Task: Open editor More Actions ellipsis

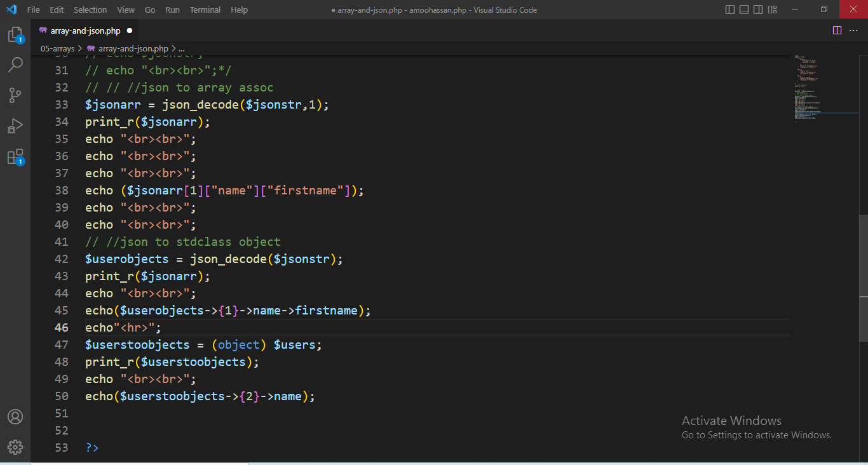Action: pyautogui.click(x=855, y=30)
